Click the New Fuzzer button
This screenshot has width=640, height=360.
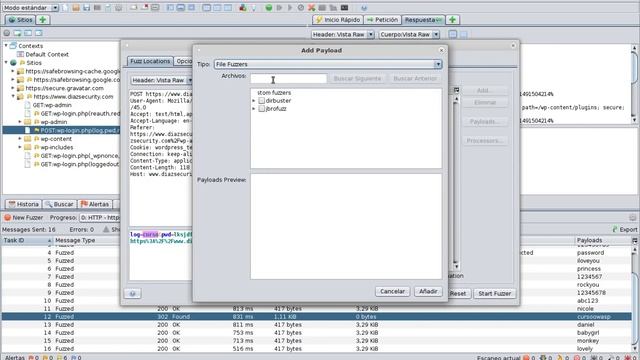point(23,218)
